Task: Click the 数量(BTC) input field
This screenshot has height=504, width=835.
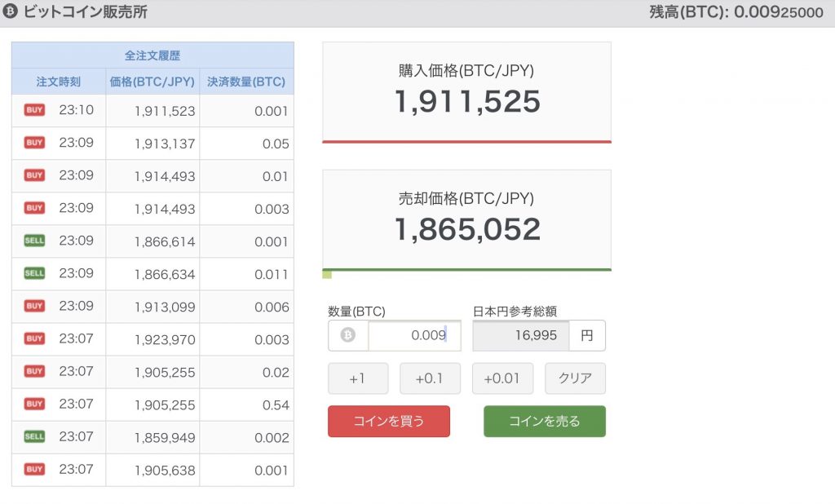Action: click(414, 336)
